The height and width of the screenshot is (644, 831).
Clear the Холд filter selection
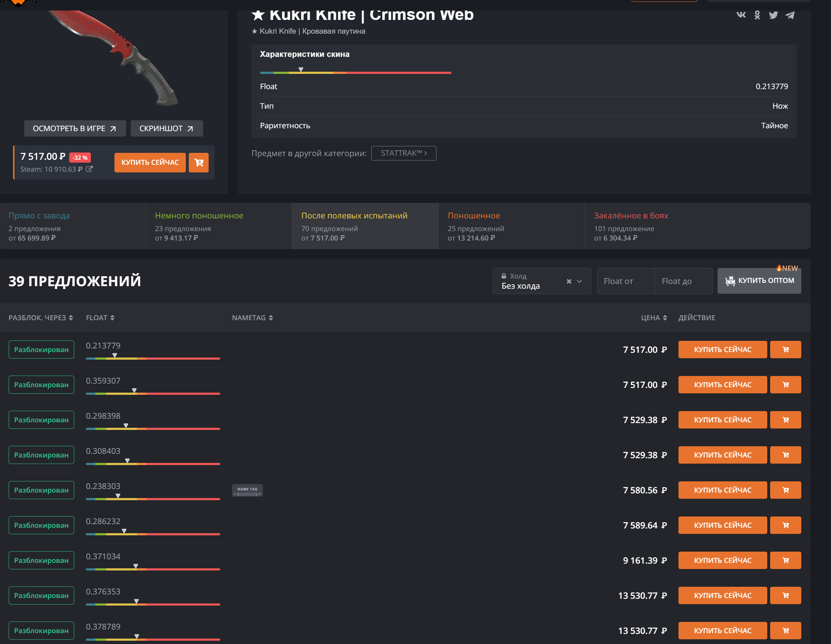point(569,281)
